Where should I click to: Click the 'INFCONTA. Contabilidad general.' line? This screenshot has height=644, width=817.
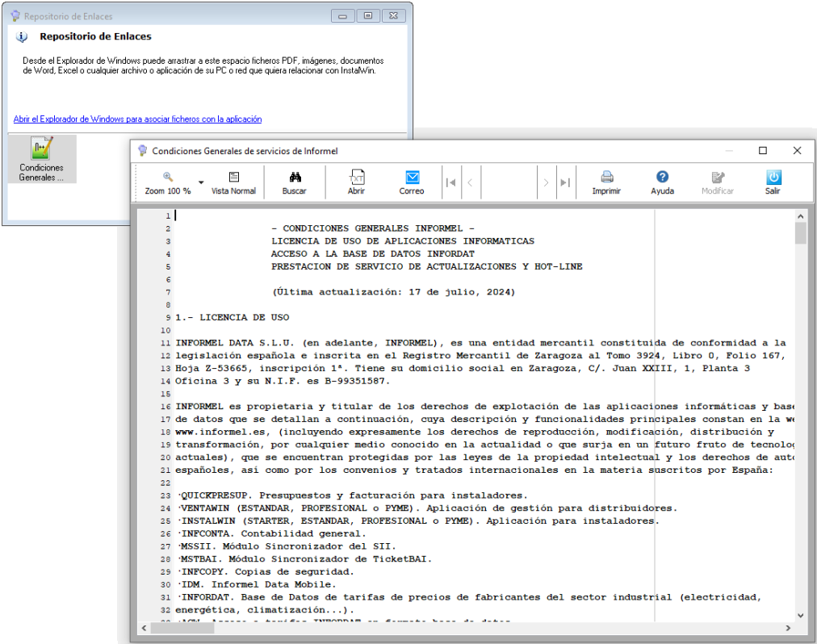coord(272,533)
